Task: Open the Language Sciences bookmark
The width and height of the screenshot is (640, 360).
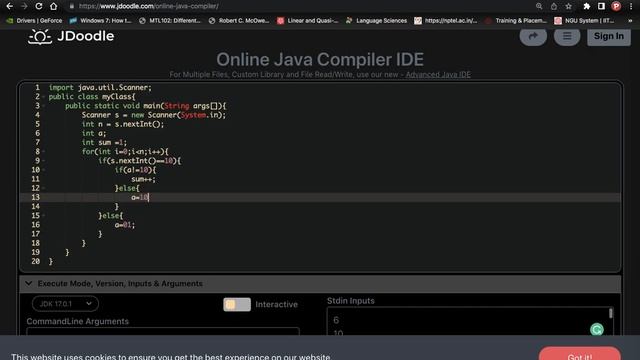Action: 376,20
